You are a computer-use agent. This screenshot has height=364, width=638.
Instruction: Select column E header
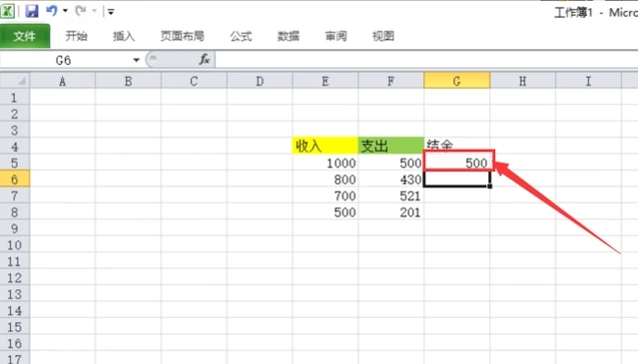pos(325,81)
